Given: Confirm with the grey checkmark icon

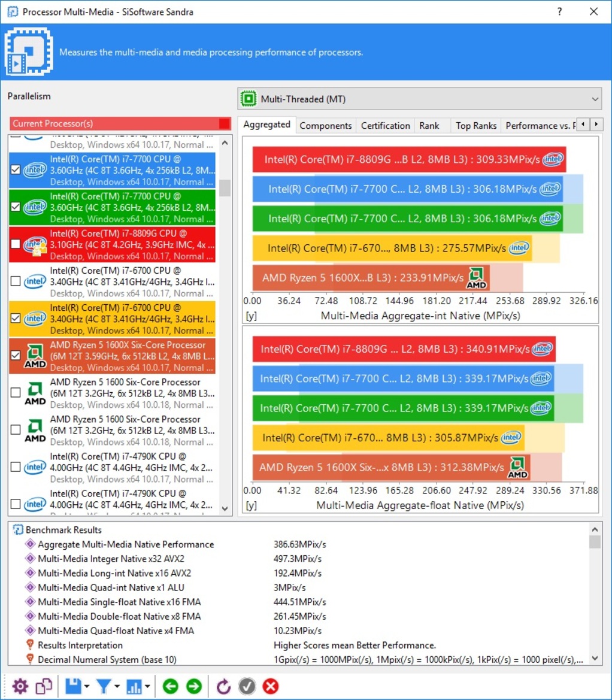Looking at the screenshot, I should (x=247, y=686).
